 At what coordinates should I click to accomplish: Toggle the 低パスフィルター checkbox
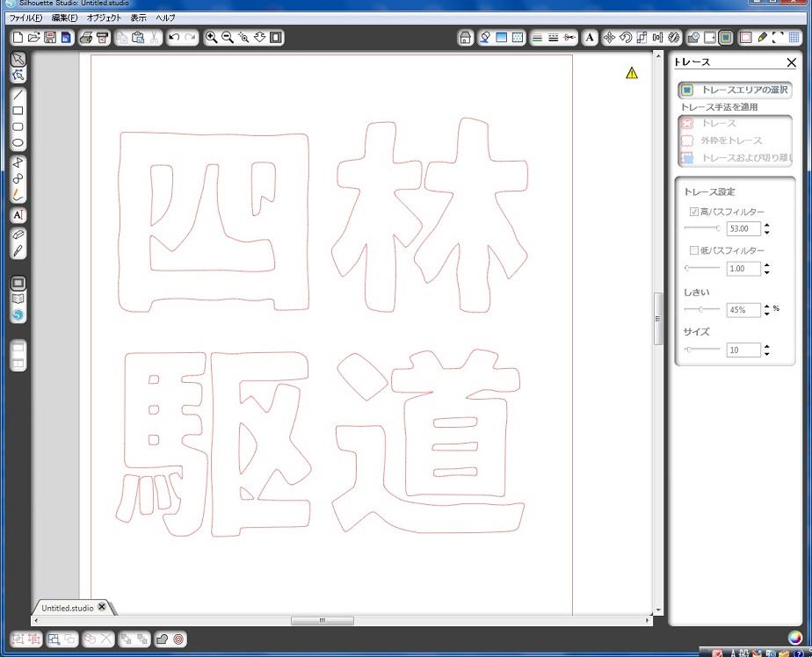coord(694,250)
